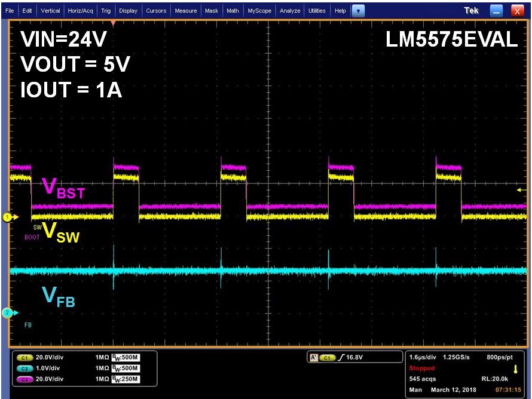Open the File menu

coord(10,11)
